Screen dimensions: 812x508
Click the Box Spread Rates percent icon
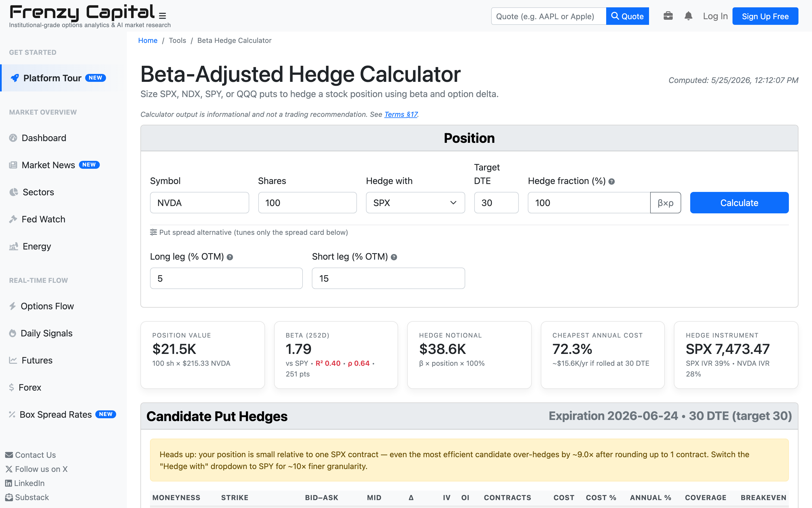click(x=12, y=415)
